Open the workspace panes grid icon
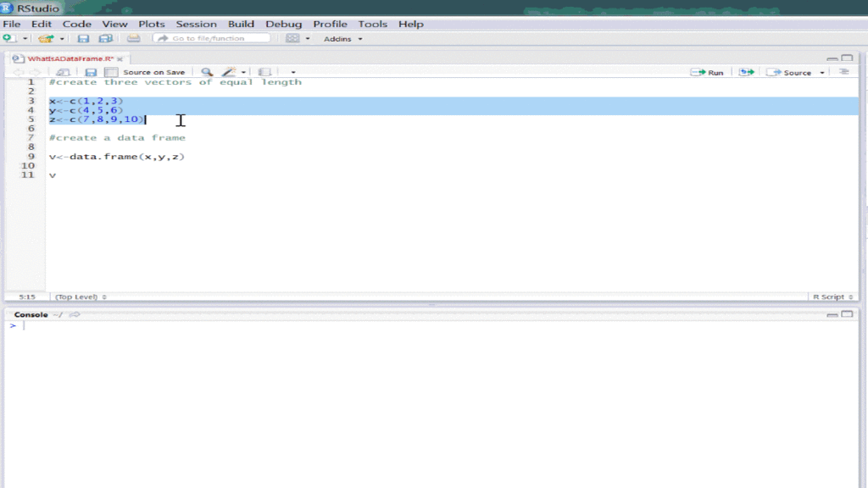Screen dimensions: 868x488 (x=292, y=38)
